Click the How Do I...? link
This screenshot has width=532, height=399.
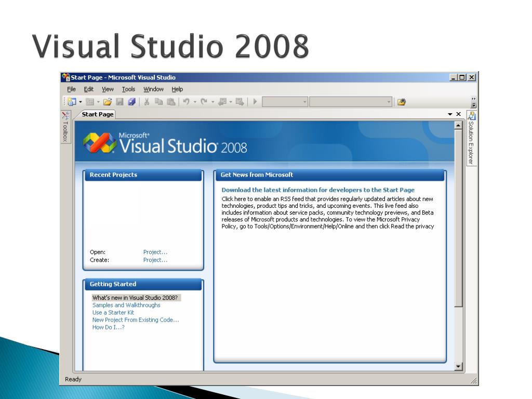tap(108, 327)
